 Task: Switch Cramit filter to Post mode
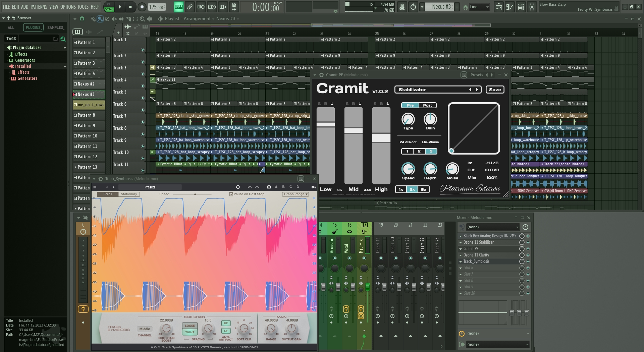coord(427,105)
